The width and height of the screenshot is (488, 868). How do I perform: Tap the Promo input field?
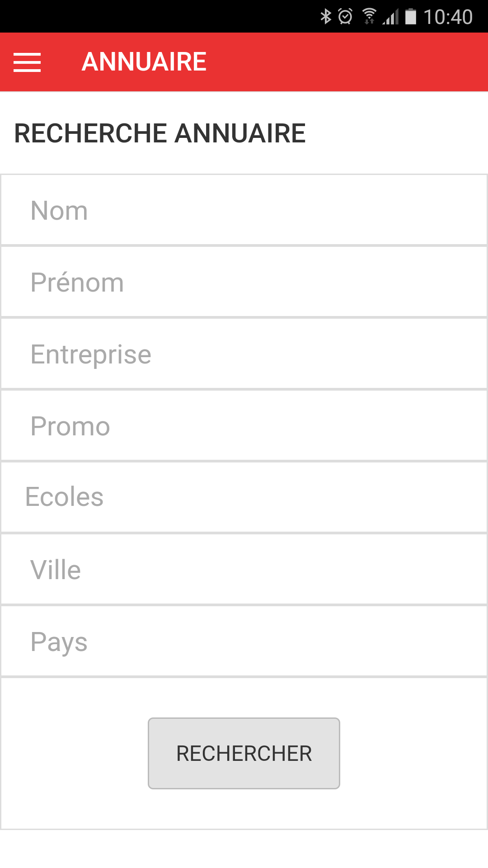pos(244,426)
